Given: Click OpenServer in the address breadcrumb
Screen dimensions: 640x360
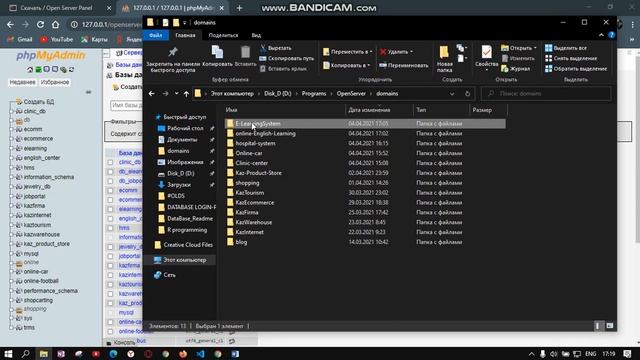Looking at the screenshot, I should (x=351, y=93).
